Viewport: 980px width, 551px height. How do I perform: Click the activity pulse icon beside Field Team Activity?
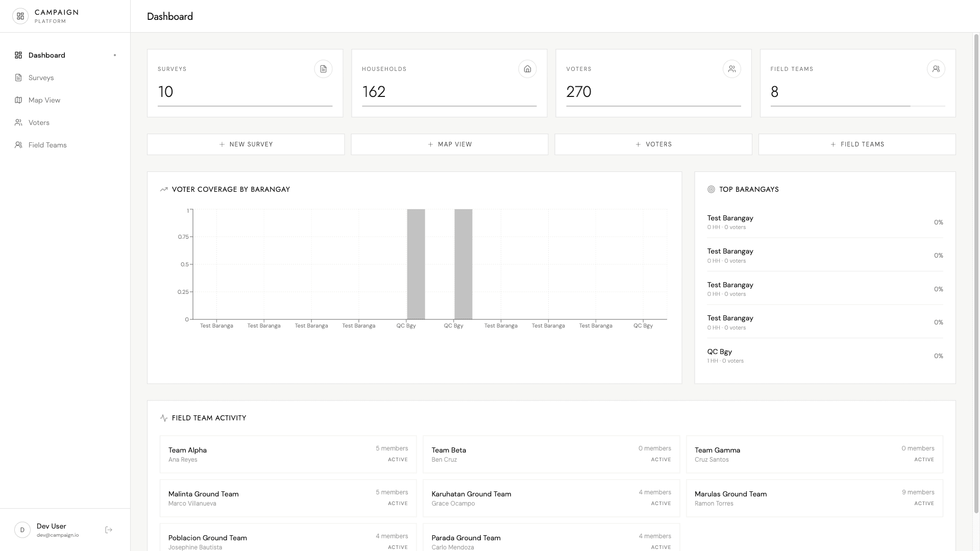tap(164, 418)
